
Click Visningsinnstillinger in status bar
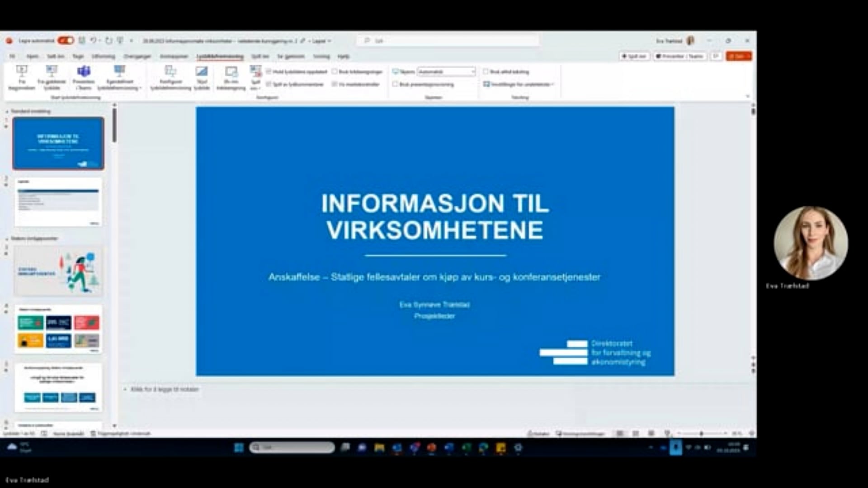pos(580,433)
